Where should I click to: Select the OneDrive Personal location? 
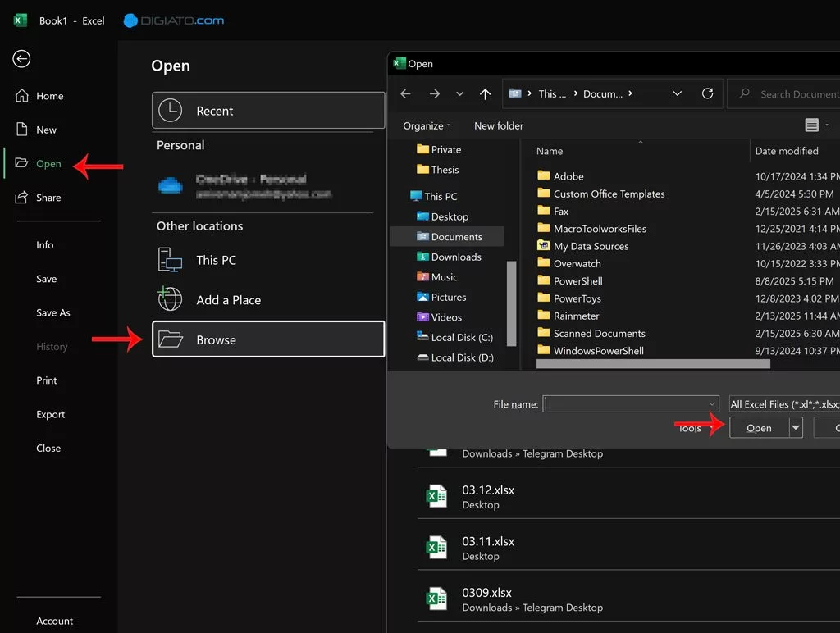(262, 186)
